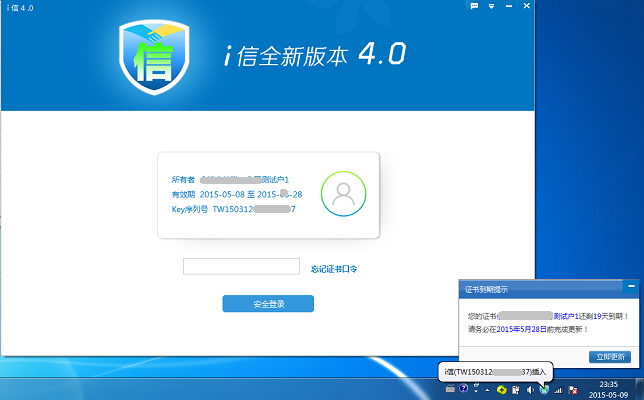The width and height of the screenshot is (644, 400).
Task: Minimize the i信 4.0 window
Action: pos(509,6)
